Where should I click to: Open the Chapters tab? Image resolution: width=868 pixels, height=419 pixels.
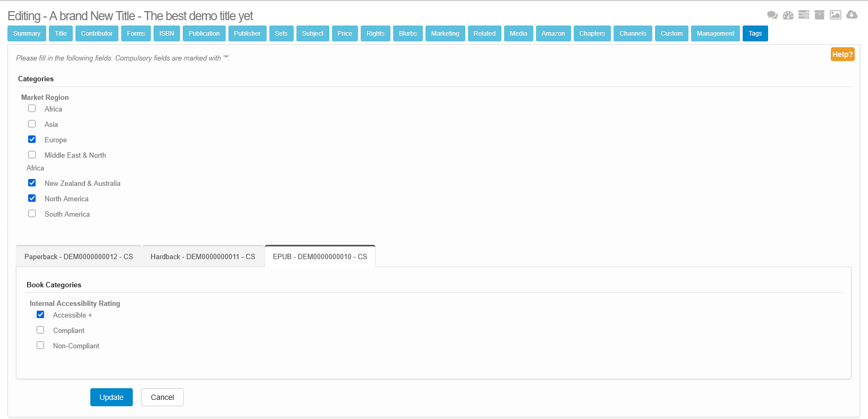[x=592, y=33]
